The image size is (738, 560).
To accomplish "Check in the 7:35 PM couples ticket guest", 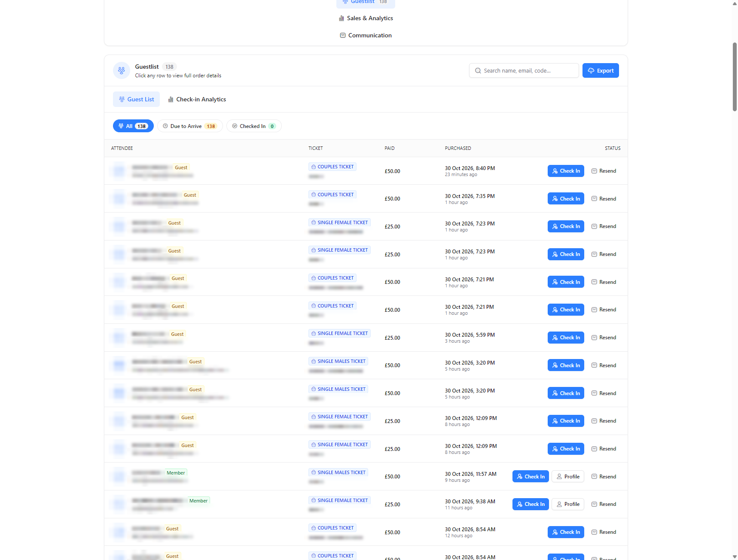I will (566, 198).
